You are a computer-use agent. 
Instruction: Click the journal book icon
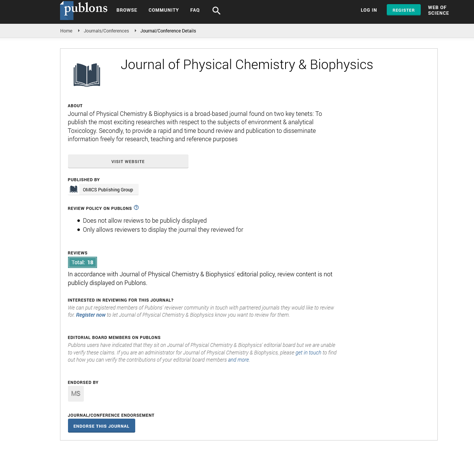pyautogui.click(x=87, y=75)
